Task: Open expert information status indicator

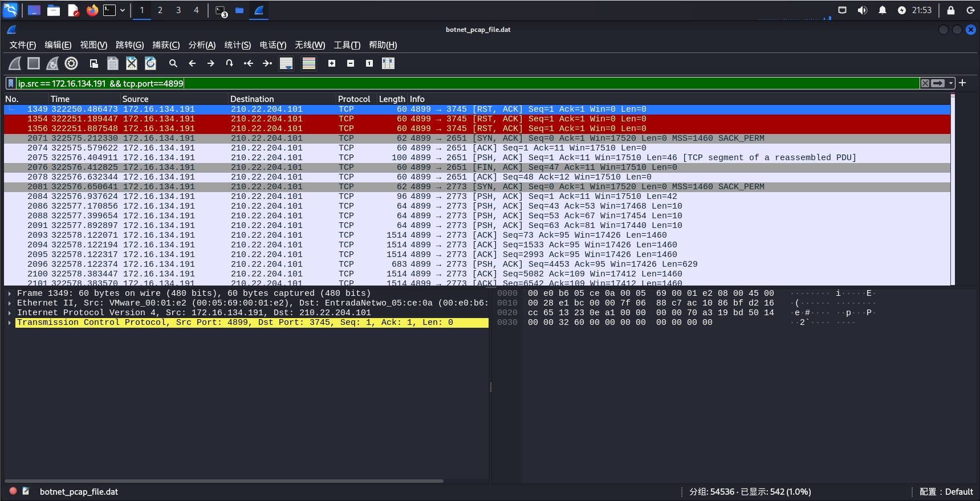Action: 13,491
